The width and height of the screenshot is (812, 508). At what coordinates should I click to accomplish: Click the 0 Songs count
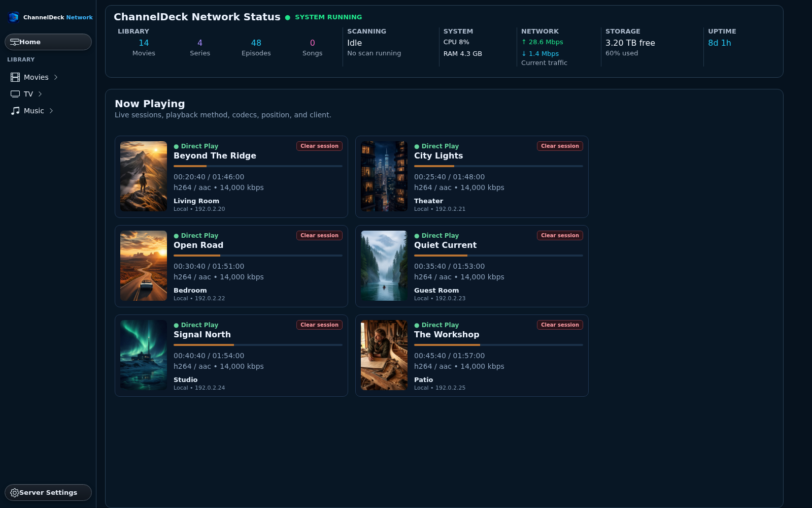coord(313,43)
